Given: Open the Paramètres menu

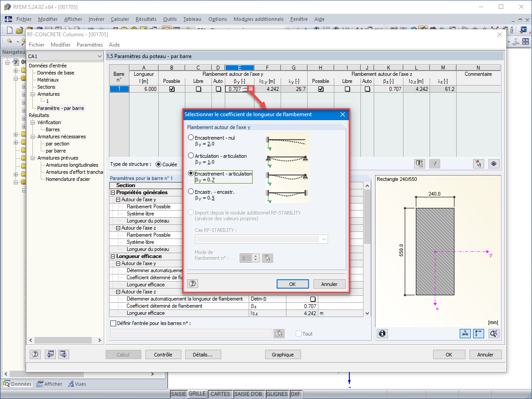Looking at the screenshot, I should 90,45.
